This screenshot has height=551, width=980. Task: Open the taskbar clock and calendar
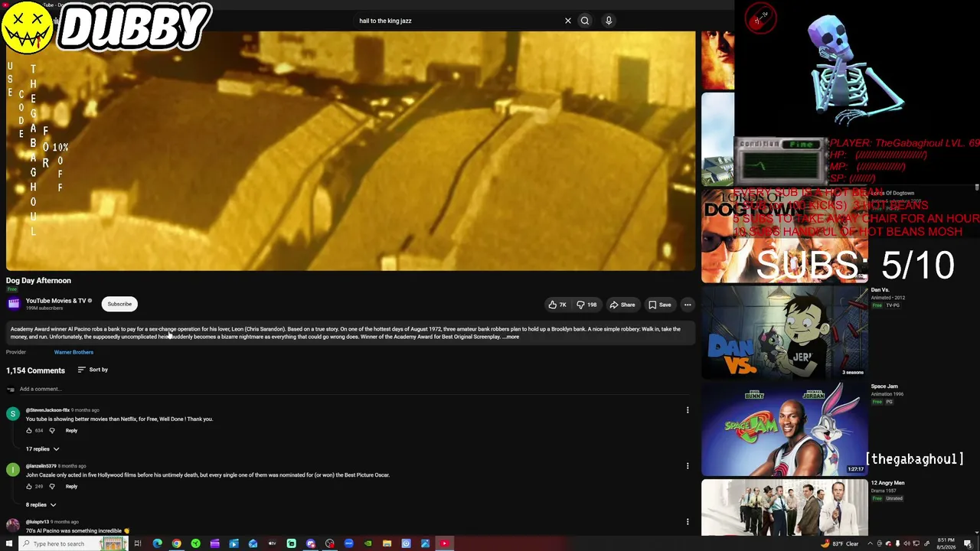pos(946,543)
